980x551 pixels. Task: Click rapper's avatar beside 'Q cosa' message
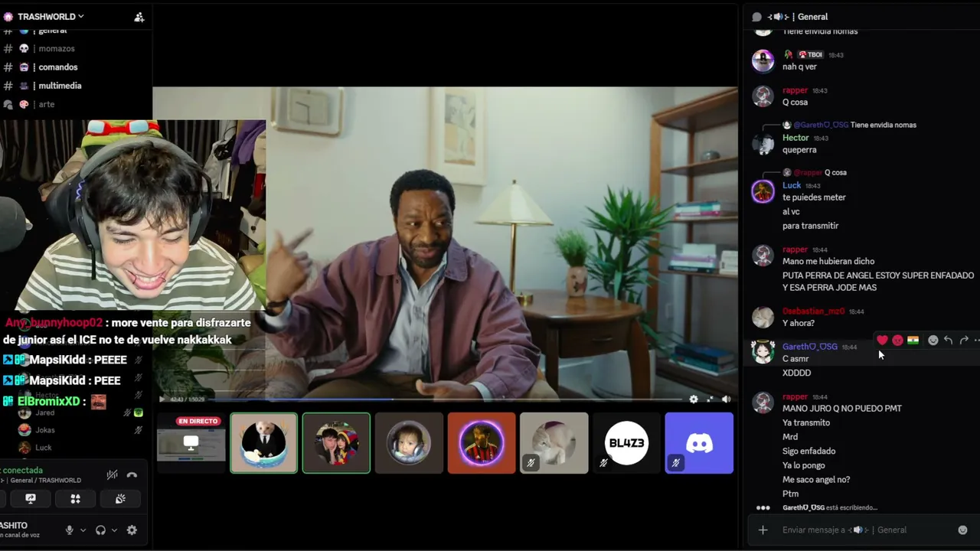click(x=763, y=96)
